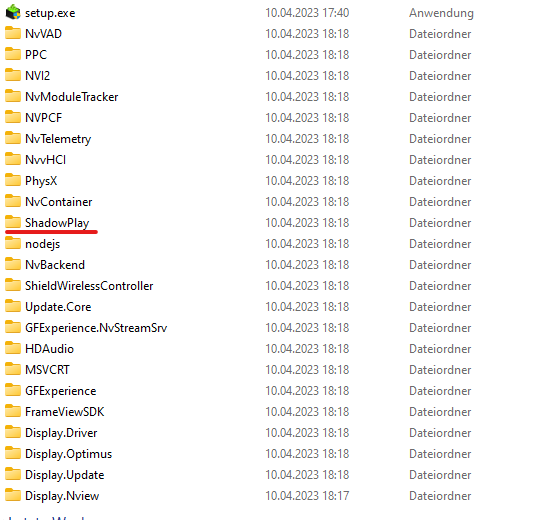Select the date of setup.exe row
The width and height of the screenshot is (551, 520).
(307, 13)
